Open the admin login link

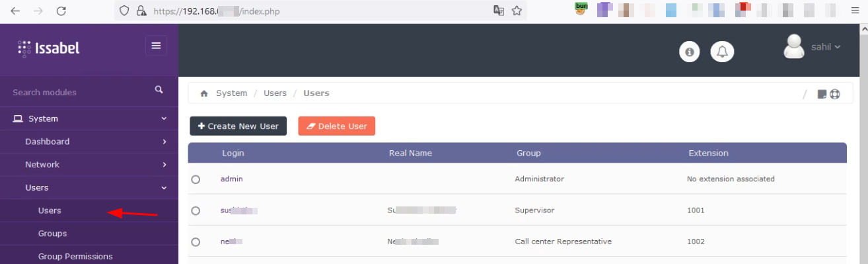pyautogui.click(x=232, y=179)
